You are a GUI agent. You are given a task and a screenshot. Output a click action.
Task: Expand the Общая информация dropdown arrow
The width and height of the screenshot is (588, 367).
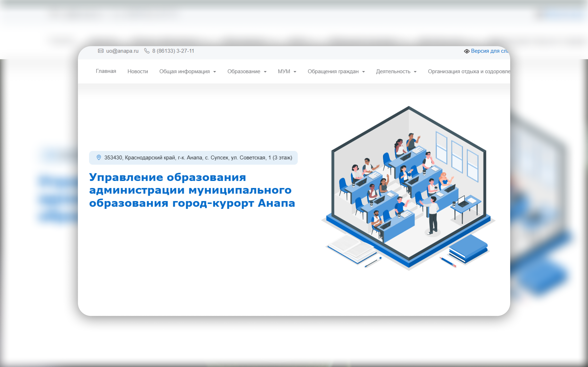(x=215, y=72)
